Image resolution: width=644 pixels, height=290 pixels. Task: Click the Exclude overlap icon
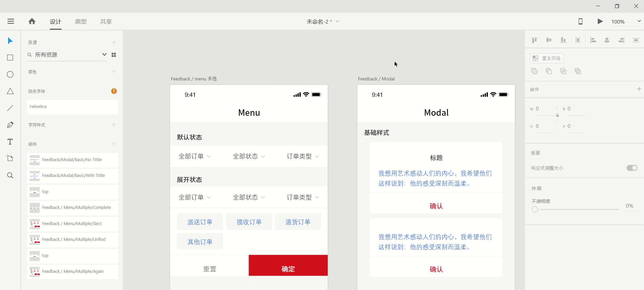point(578,71)
